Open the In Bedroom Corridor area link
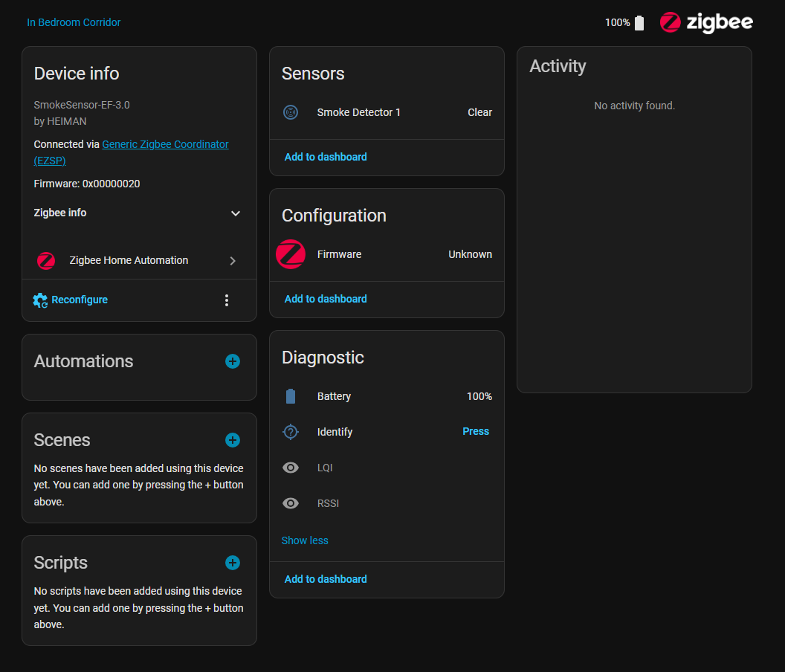 (74, 22)
